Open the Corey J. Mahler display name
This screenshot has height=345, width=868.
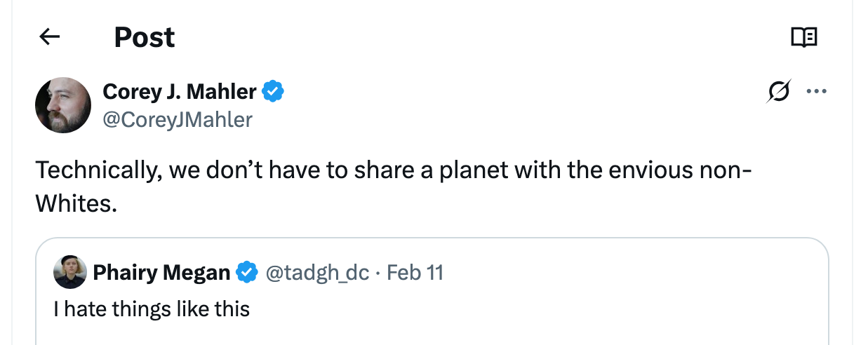click(180, 91)
